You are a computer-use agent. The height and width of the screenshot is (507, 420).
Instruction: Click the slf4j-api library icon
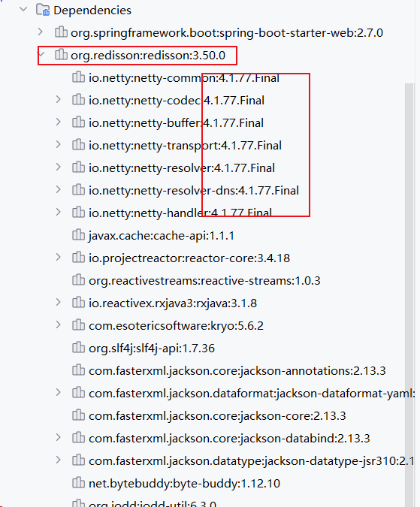(x=78, y=348)
